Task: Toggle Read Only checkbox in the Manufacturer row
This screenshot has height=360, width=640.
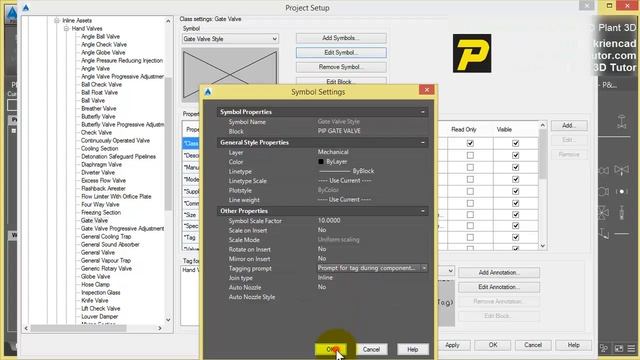Action: click(x=470, y=167)
